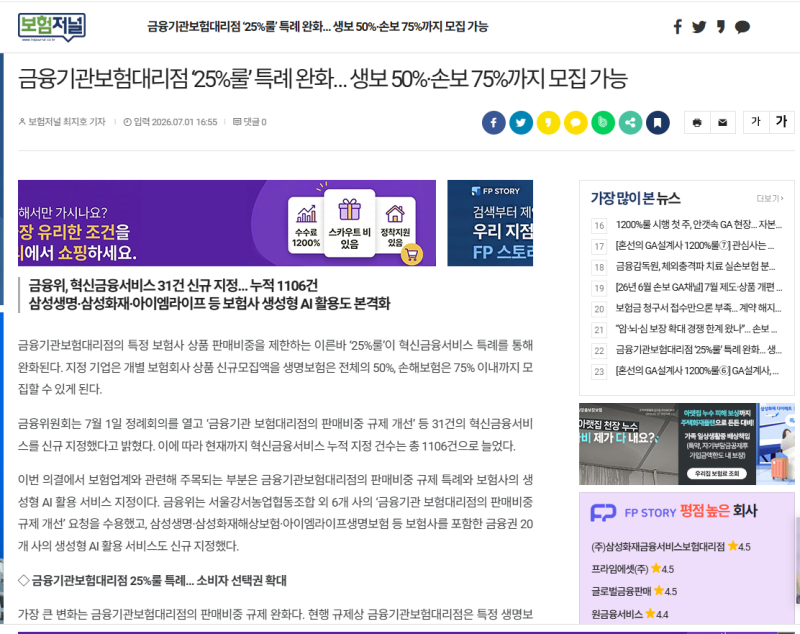
Task: Click subheading 금융위, 혁신금융서비스 31건 신규 지정
Action: [173, 285]
